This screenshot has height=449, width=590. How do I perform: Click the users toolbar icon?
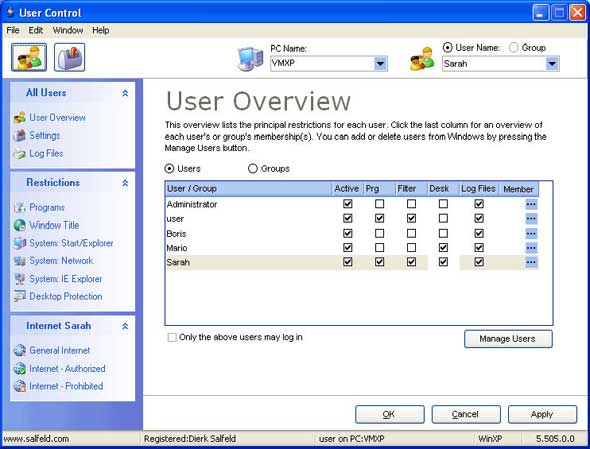pyautogui.click(x=29, y=57)
